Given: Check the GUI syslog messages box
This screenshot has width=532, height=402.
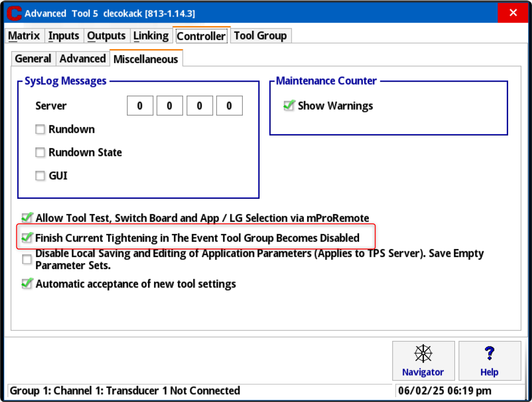Looking at the screenshot, I should click(x=40, y=176).
